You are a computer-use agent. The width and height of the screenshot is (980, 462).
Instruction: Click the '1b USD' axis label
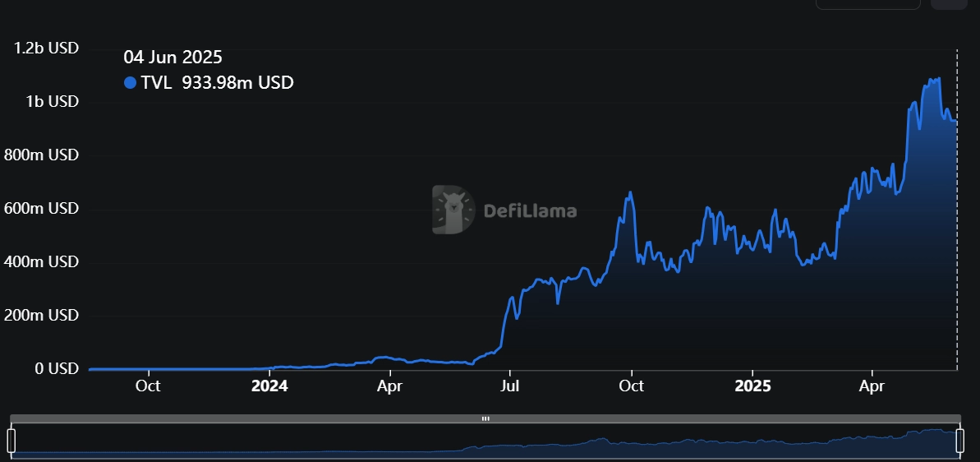(52, 101)
